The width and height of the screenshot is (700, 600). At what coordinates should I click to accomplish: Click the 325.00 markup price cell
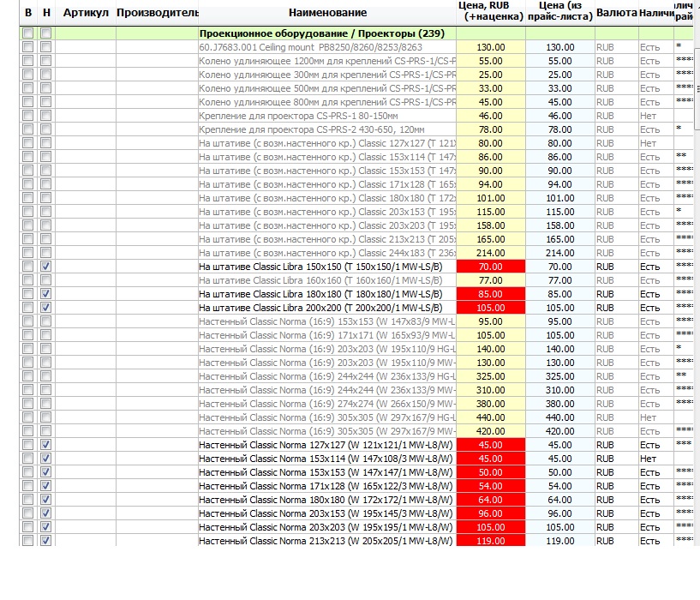(x=491, y=376)
